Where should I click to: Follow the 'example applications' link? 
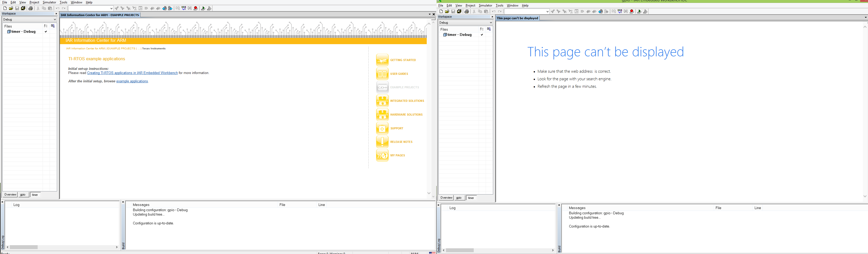[132, 81]
